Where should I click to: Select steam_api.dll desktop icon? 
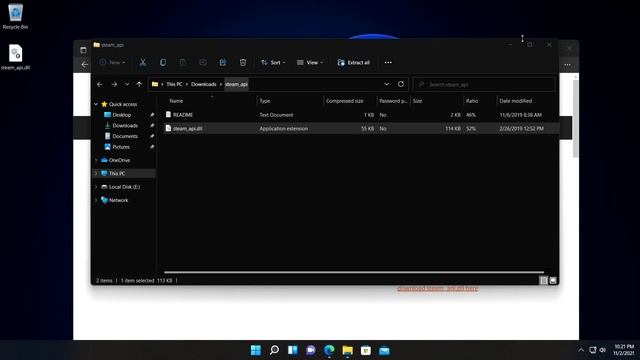pyautogui.click(x=16, y=57)
